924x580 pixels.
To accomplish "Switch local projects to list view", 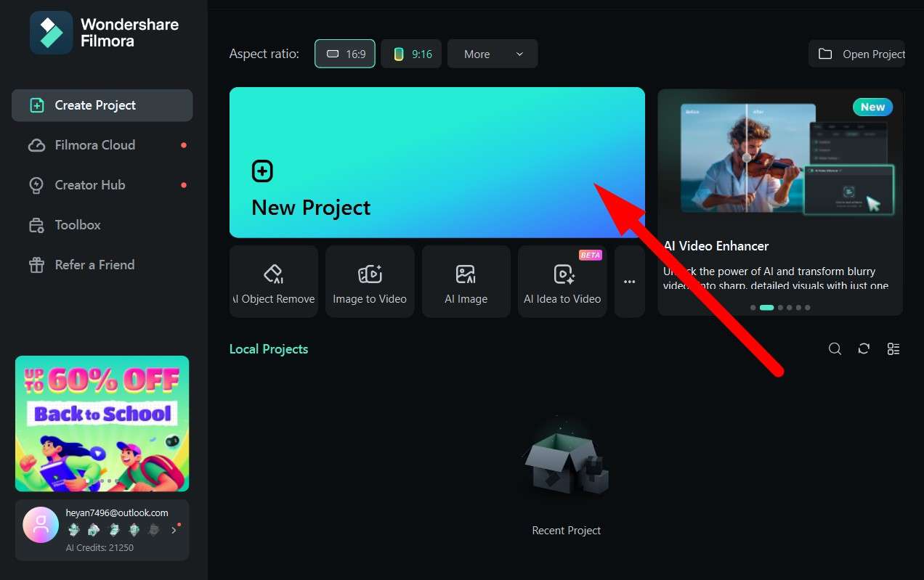I will [893, 349].
